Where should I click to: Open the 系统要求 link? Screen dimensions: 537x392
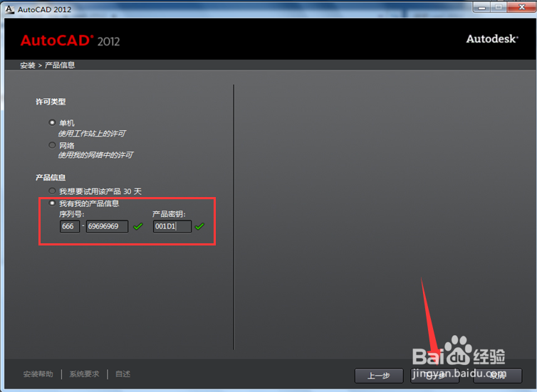pos(84,374)
